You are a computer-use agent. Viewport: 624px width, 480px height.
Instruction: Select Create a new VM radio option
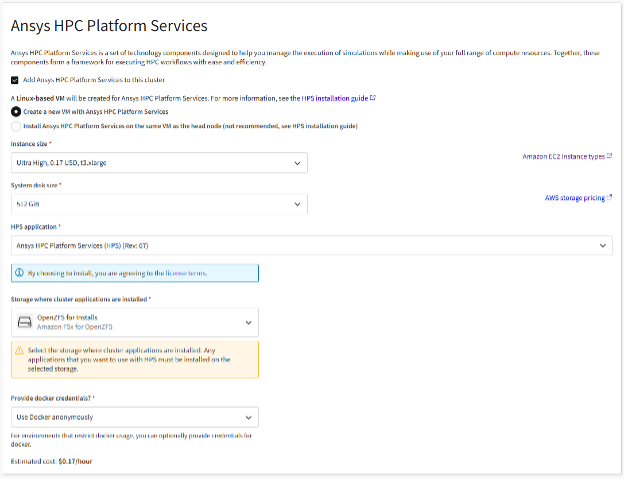coord(16,112)
